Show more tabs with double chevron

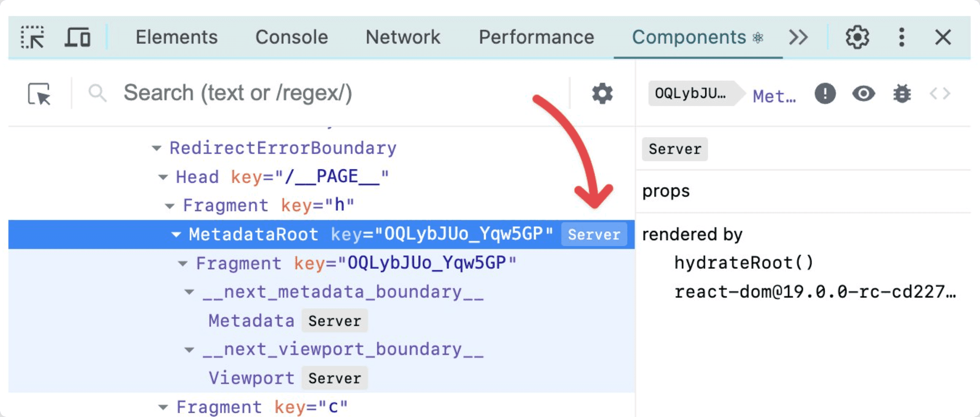click(x=798, y=38)
